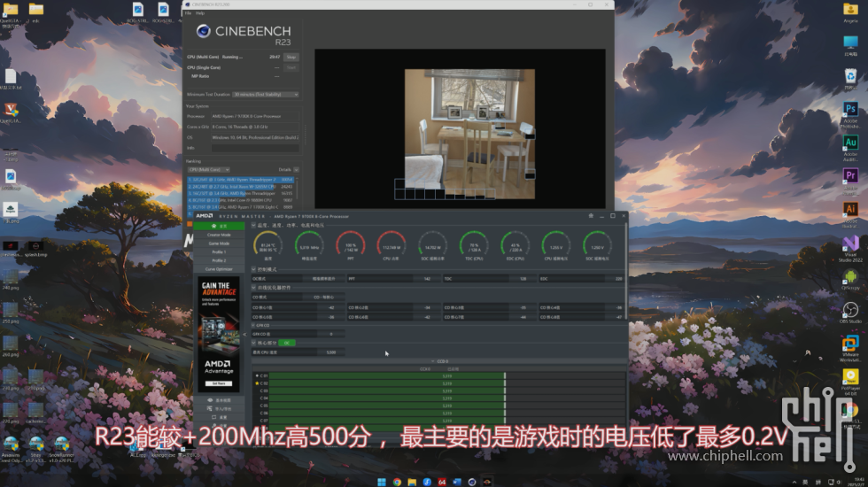Collapse the curve optimizer control section
Screen dimensions: 868x487
click(x=254, y=288)
